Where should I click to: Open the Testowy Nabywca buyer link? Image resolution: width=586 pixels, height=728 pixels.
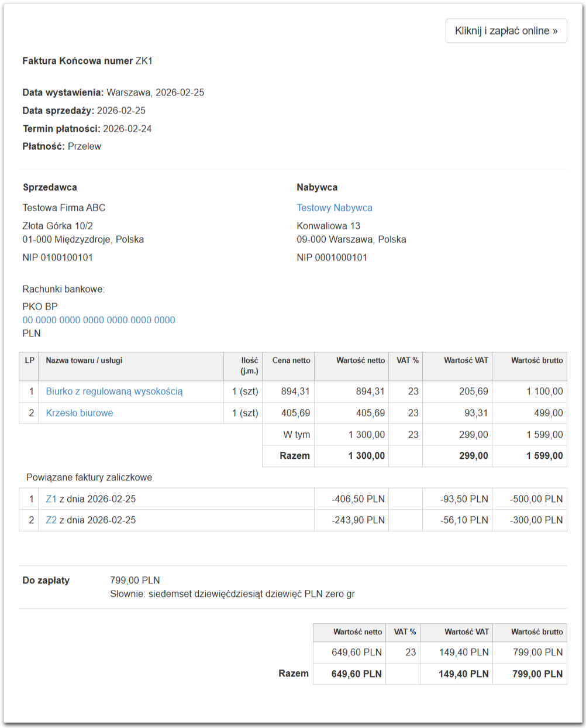334,208
